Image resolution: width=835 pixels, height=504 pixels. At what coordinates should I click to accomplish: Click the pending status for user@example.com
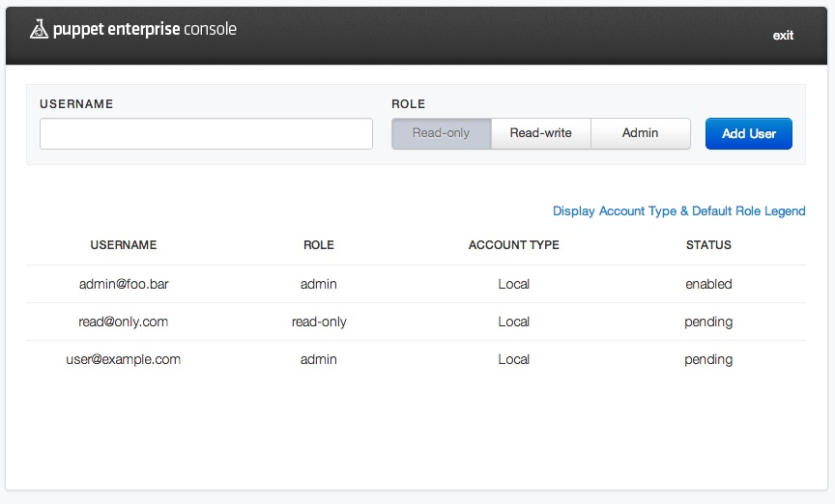tap(708, 359)
